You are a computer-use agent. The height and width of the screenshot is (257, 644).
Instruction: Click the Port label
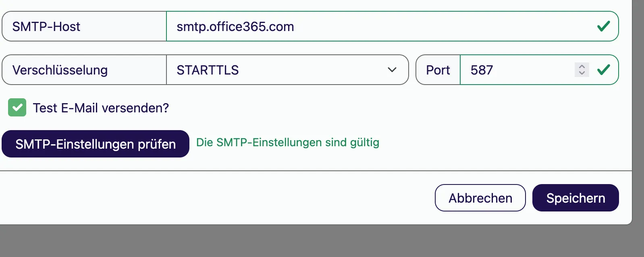(438, 70)
